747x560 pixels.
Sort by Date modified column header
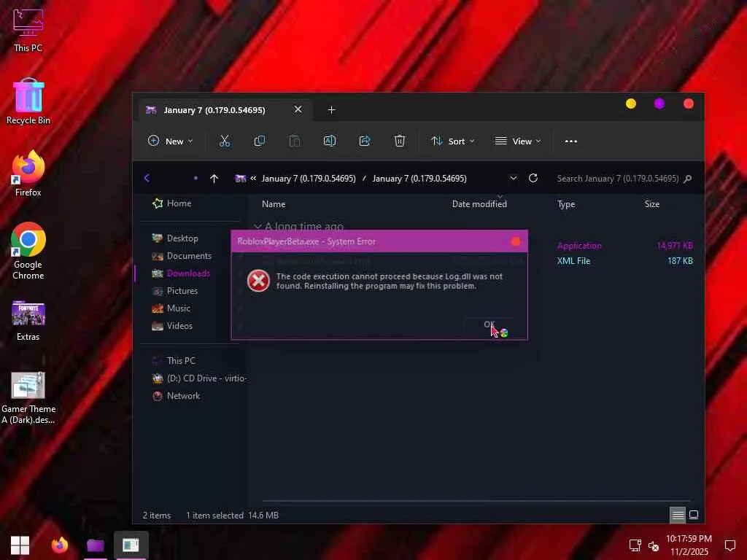point(479,204)
